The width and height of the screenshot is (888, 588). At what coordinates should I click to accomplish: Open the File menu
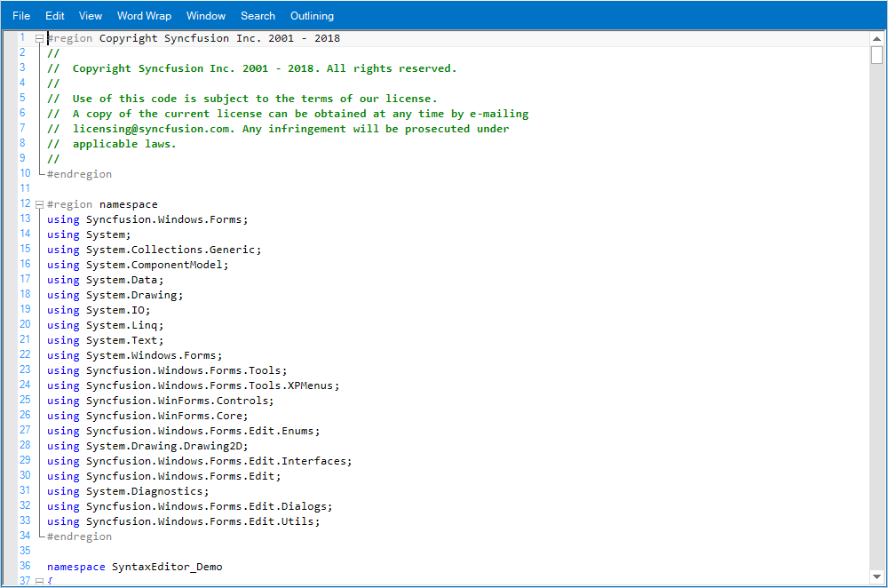coord(21,16)
